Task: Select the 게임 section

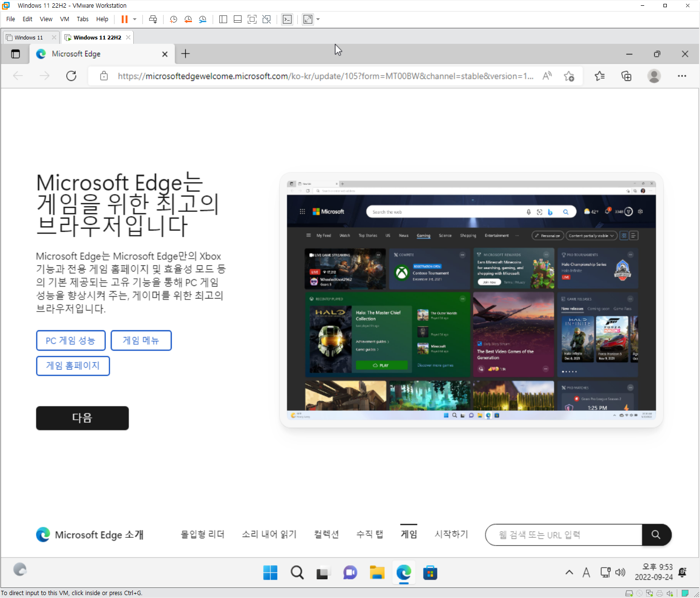Action: pos(409,534)
